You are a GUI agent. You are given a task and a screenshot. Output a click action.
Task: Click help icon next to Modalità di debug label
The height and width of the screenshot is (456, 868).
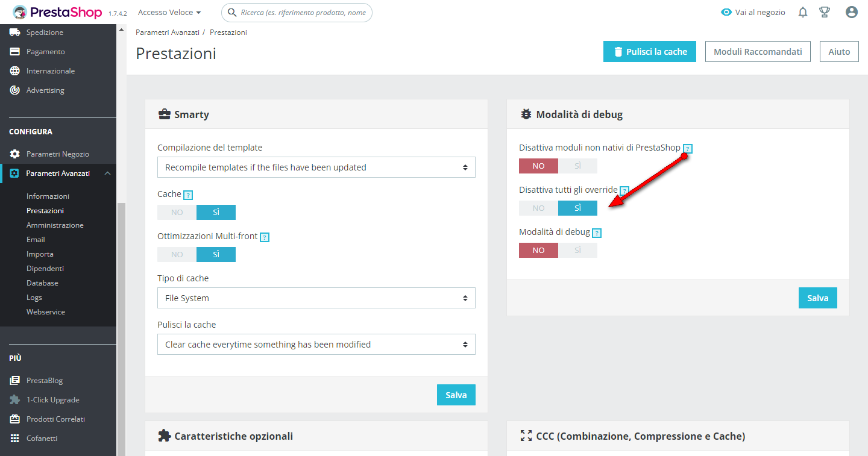pos(597,233)
